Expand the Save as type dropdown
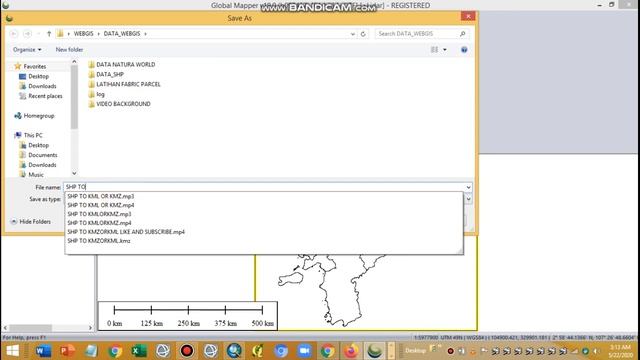Screen dimensions: 640x360 [x=468, y=199]
